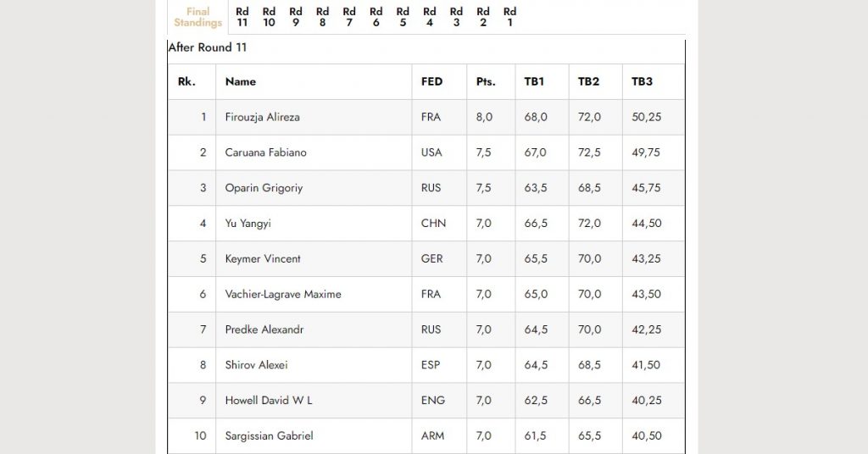The image size is (868, 454).
Task: View the Rd 2 tab
Action: (482, 17)
